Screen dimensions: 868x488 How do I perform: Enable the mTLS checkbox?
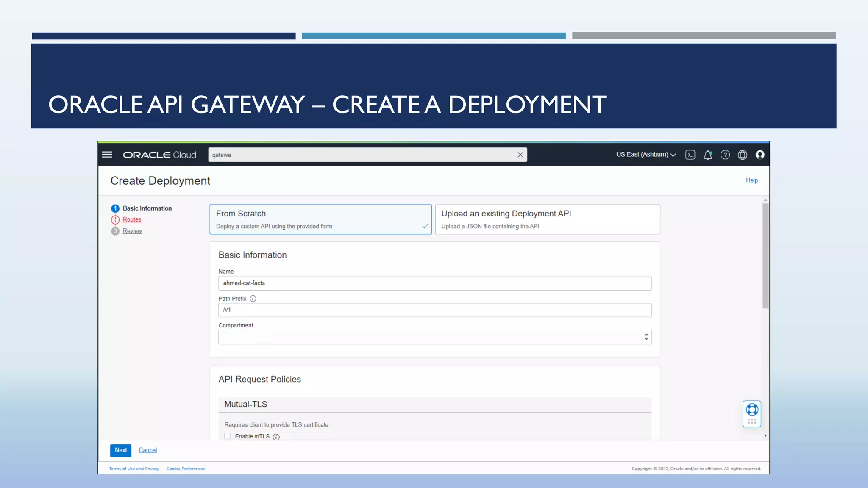pyautogui.click(x=228, y=436)
